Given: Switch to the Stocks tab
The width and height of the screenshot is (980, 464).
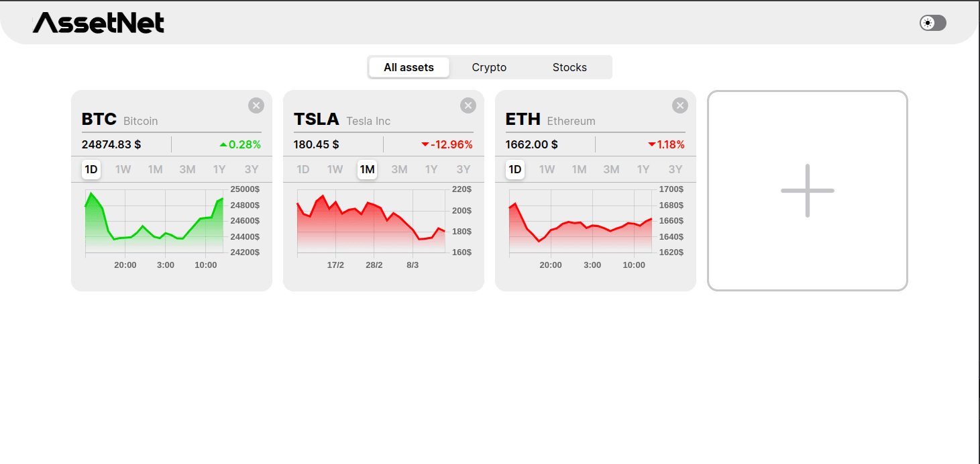Looking at the screenshot, I should point(569,67).
